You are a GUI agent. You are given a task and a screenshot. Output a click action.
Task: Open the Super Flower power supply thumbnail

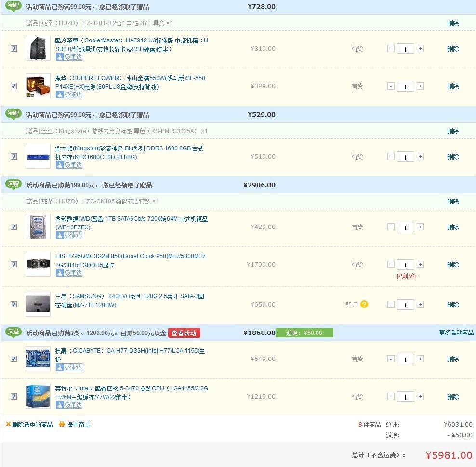[38, 86]
